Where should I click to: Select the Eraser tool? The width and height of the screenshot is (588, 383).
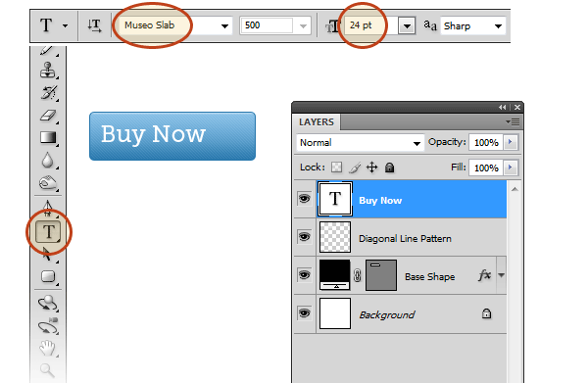point(48,116)
